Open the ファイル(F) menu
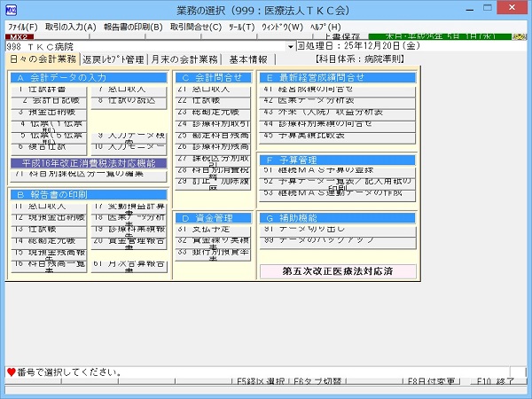This screenshot has width=532, height=399. 22,27
